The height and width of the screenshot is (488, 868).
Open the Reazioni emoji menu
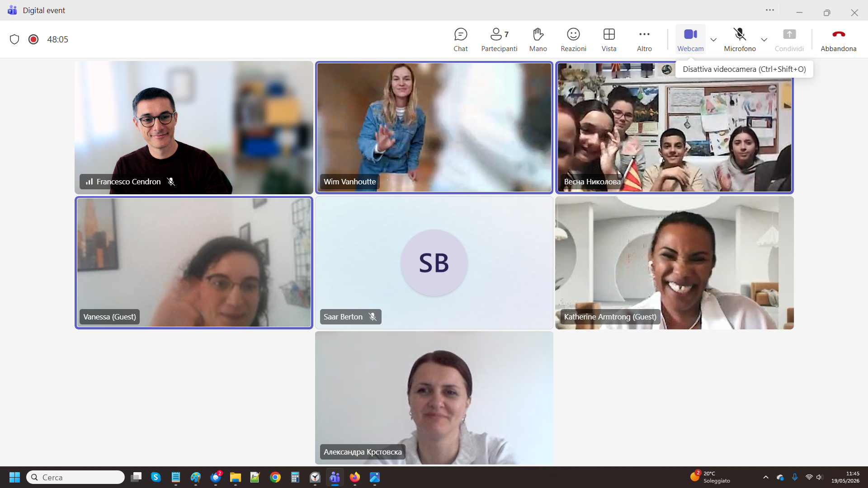[x=573, y=40]
